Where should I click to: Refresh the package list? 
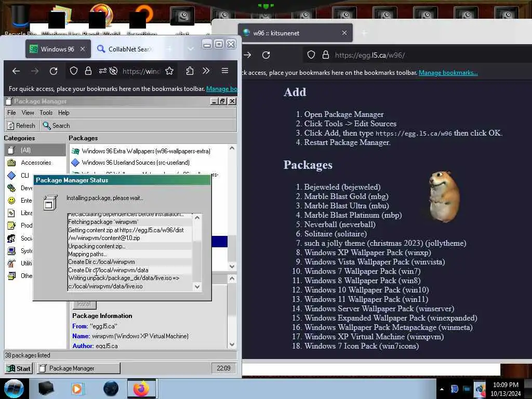click(21, 126)
